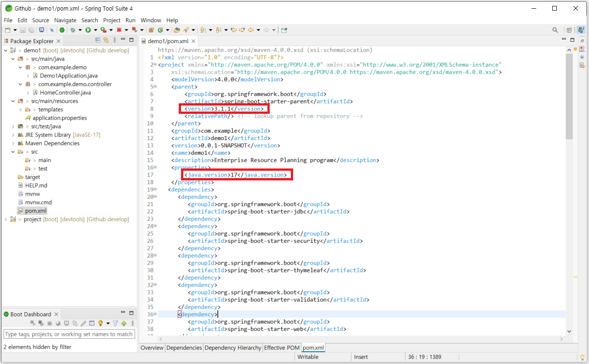Open the Project menu
589x364 pixels.
(112, 20)
